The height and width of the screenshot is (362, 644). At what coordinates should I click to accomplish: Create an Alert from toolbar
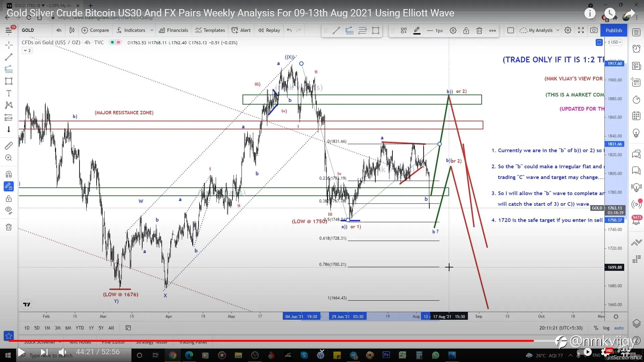tap(241, 30)
